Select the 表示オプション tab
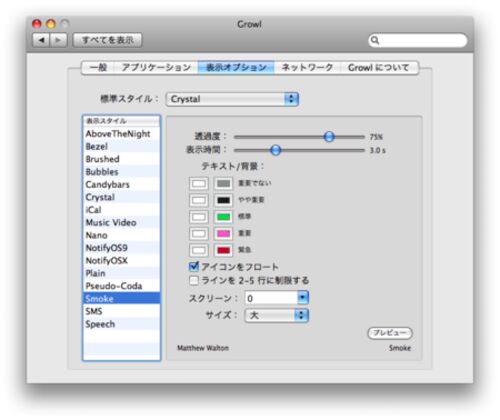Image resolution: width=500 pixels, height=420 pixels. [x=236, y=68]
